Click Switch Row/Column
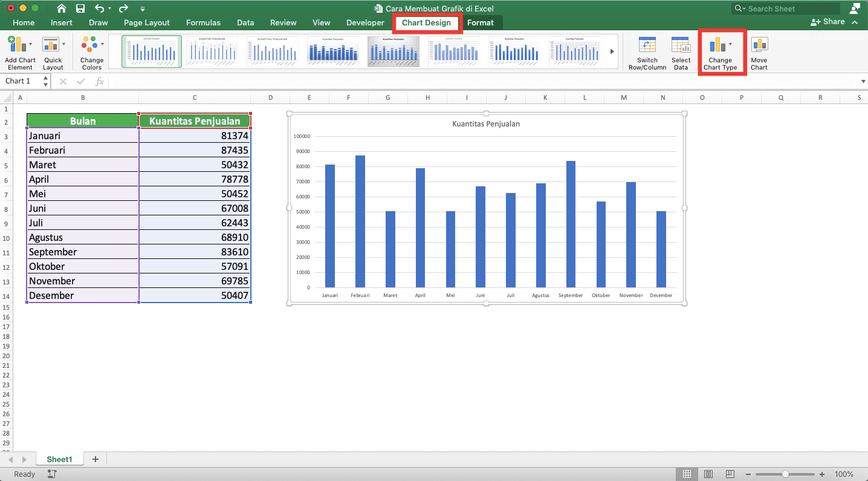The image size is (868, 481). pos(647,53)
